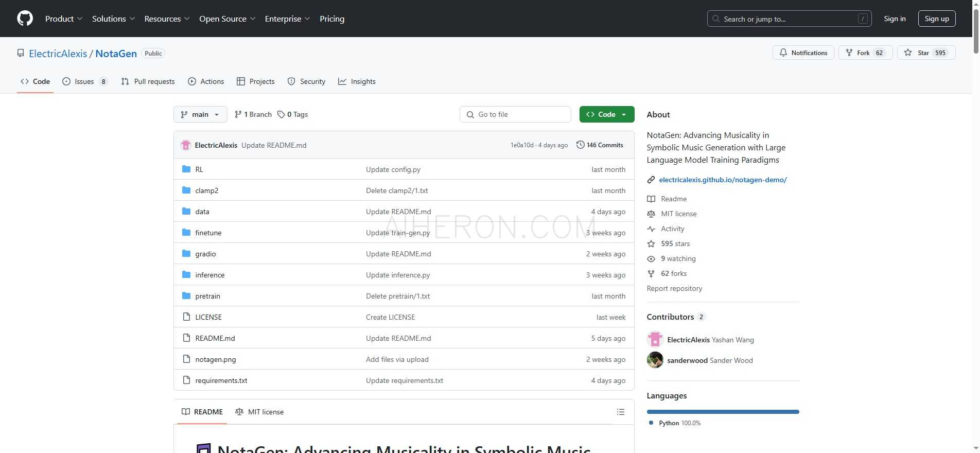Click the finetune folder icon
This screenshot has width=980, height=453.
click(186, 233)
